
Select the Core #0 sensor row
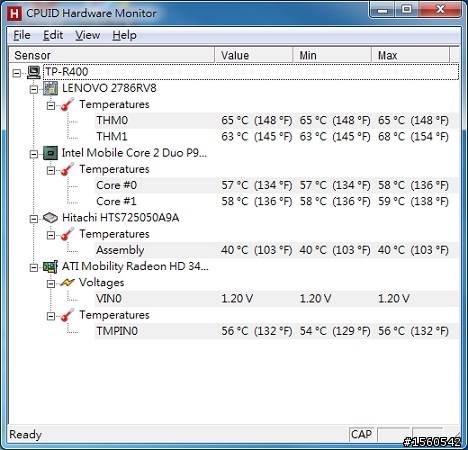[276, 185]
